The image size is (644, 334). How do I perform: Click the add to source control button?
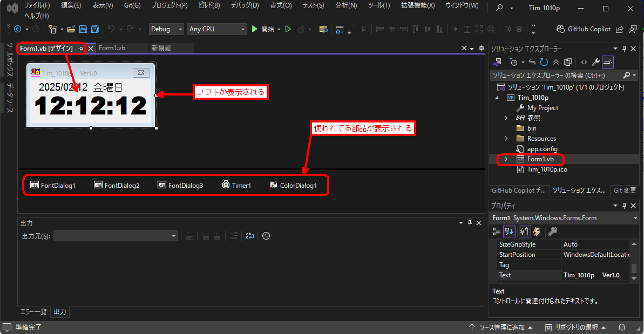tap(500, 327)
